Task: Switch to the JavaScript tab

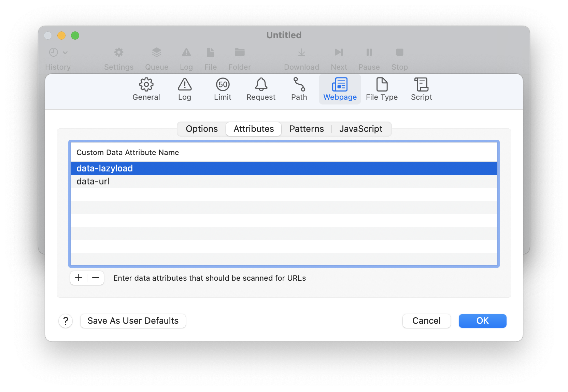Action: 361,129
